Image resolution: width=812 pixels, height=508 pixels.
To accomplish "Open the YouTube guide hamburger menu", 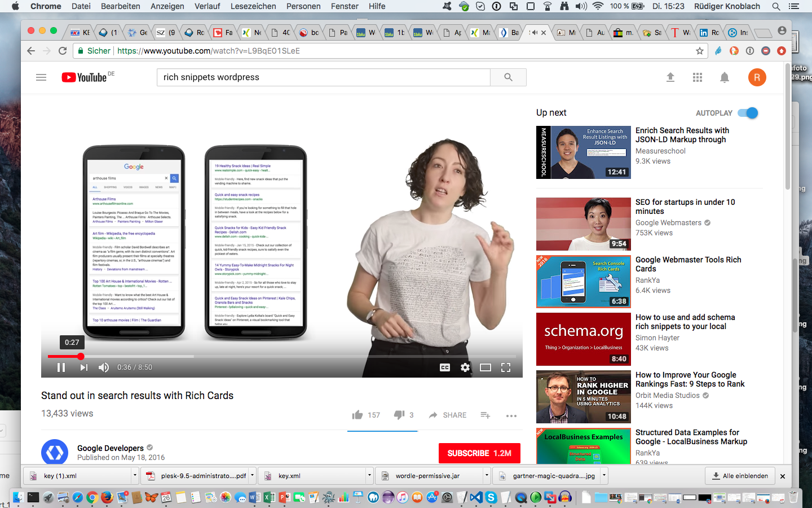I will [x=41, y=77].
